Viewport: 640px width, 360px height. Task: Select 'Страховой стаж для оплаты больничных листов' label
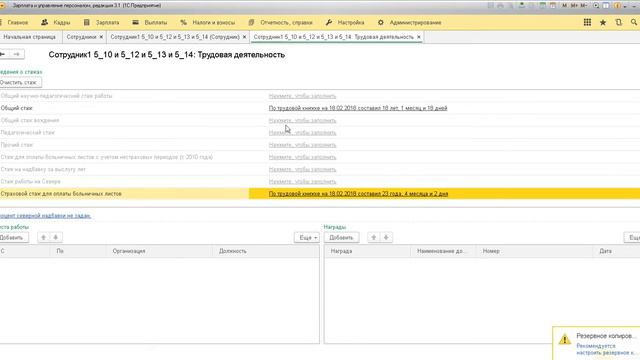click(61, 193)
